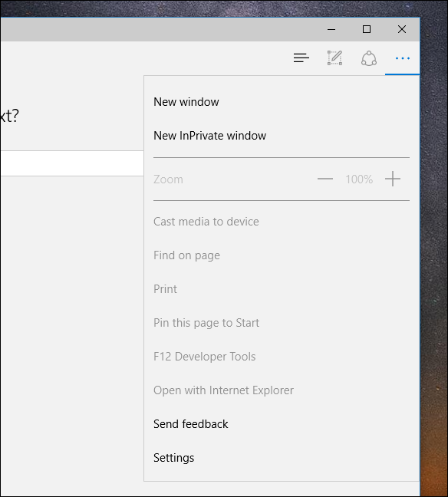Click the Share icon in toolbar
This screenshot has height=497, width=448.
tap(369, 58)
